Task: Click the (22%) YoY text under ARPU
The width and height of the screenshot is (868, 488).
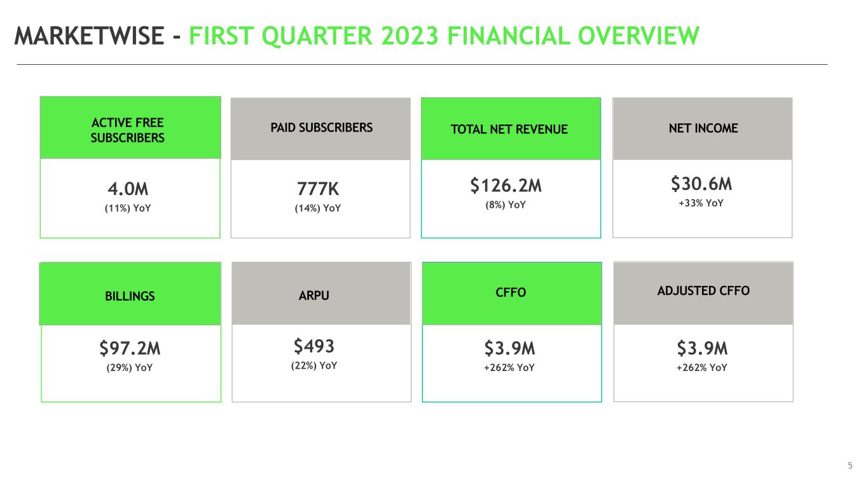Action: (314, 365)
